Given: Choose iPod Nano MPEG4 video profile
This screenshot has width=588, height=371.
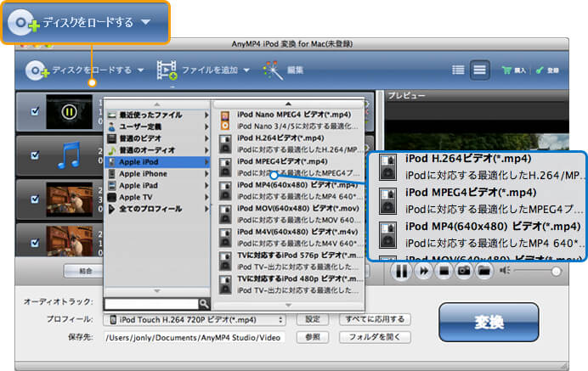Looking at the screenshot, I should pyautogui.click(x=289, y=121).
